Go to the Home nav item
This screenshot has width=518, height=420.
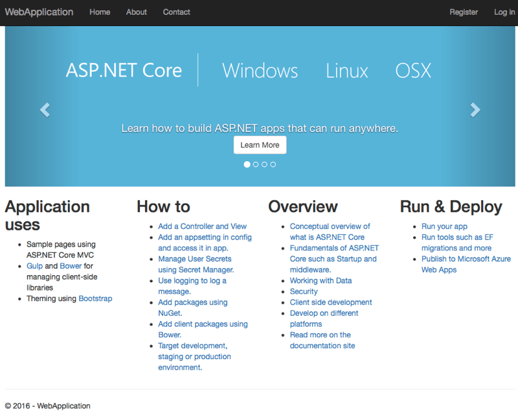100,12
